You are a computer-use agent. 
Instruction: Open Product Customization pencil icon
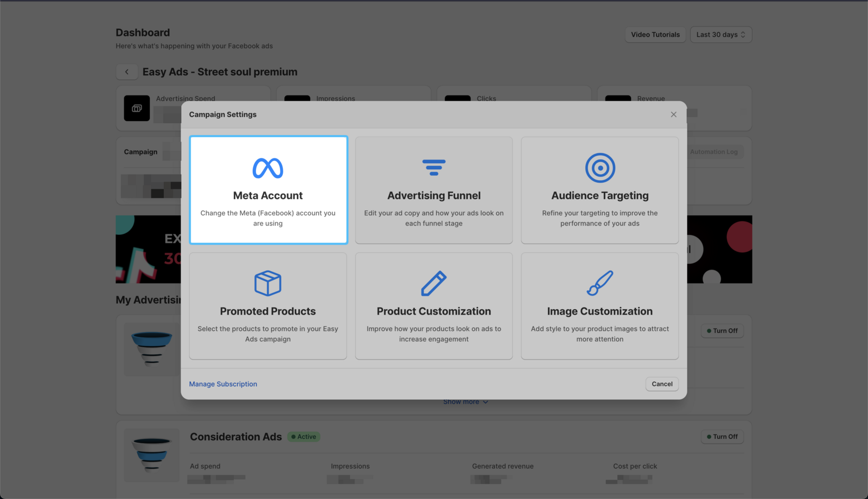[x=433, y=283]
